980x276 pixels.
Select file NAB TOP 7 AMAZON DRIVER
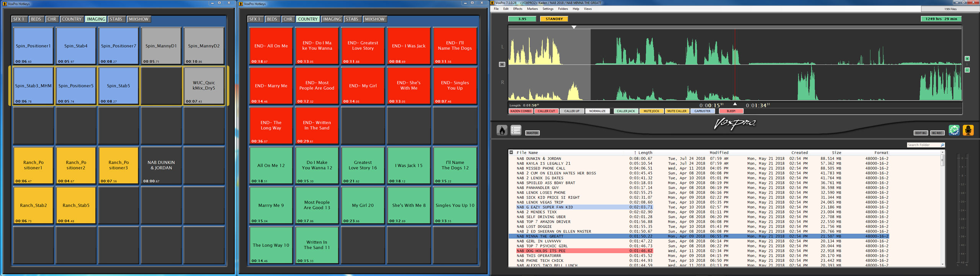699,222
